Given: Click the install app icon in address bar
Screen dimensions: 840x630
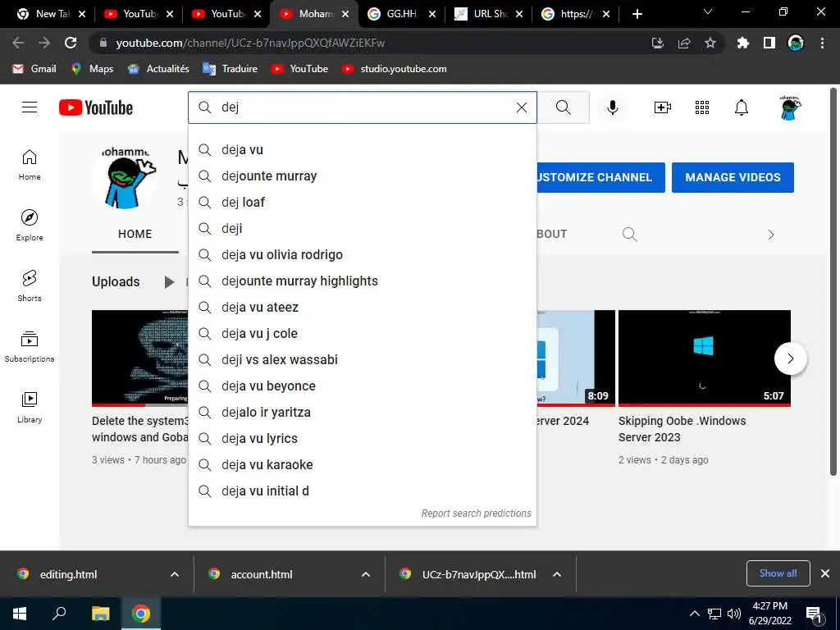Looking at the screenshot, I should [657, 43].
